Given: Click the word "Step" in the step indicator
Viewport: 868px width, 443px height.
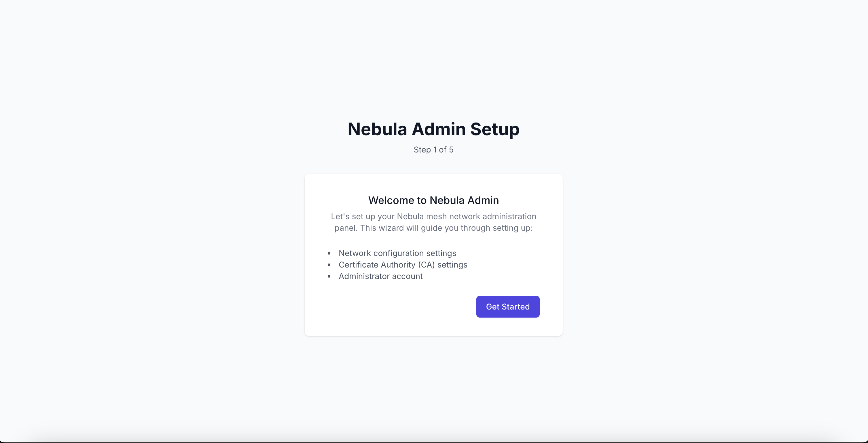Looking at the screenshot, I should tap(422, 150).
